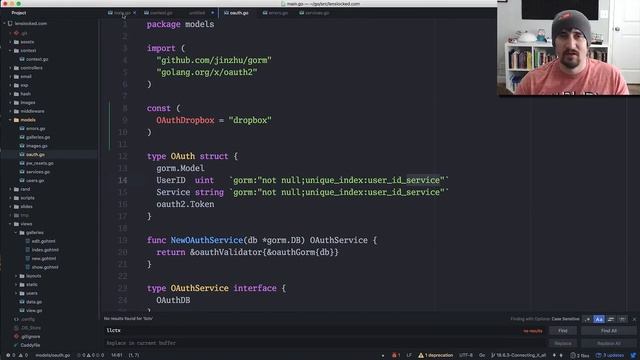Click the rand folder icon
This screenshot has height=360, width=640.
16,189
